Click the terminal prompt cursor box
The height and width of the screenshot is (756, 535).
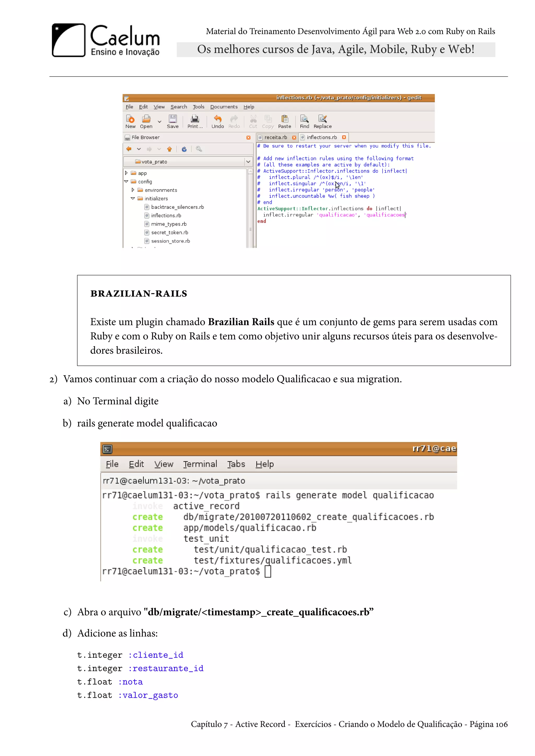pyautogui.click(x=268, y=571)
